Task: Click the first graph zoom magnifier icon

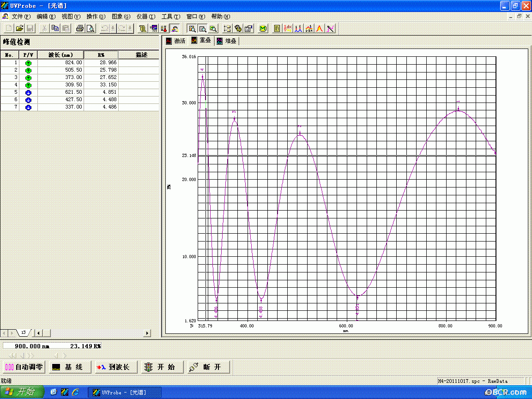Action: click(192, 29)
